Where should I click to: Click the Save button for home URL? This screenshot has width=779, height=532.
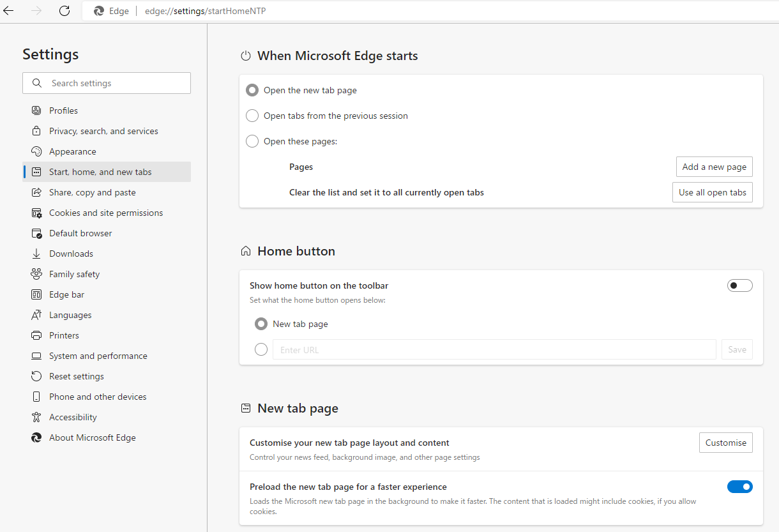click(737, 349)
